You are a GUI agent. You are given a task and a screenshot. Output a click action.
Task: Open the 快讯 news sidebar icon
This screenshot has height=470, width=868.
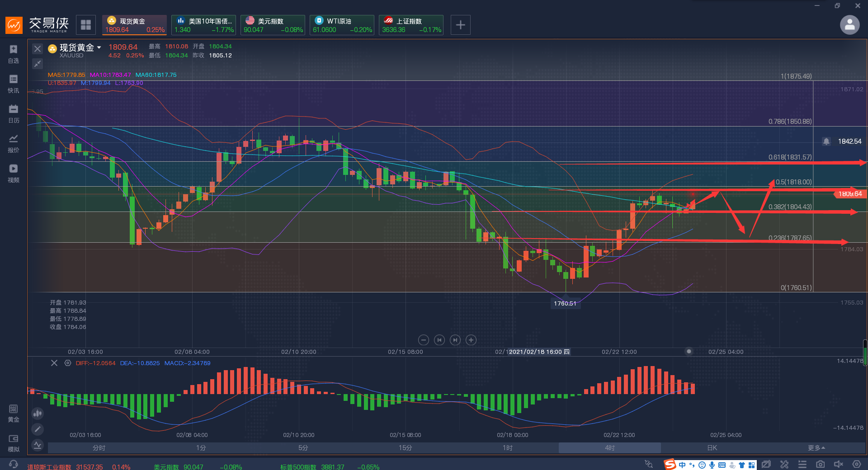(14, 84)
